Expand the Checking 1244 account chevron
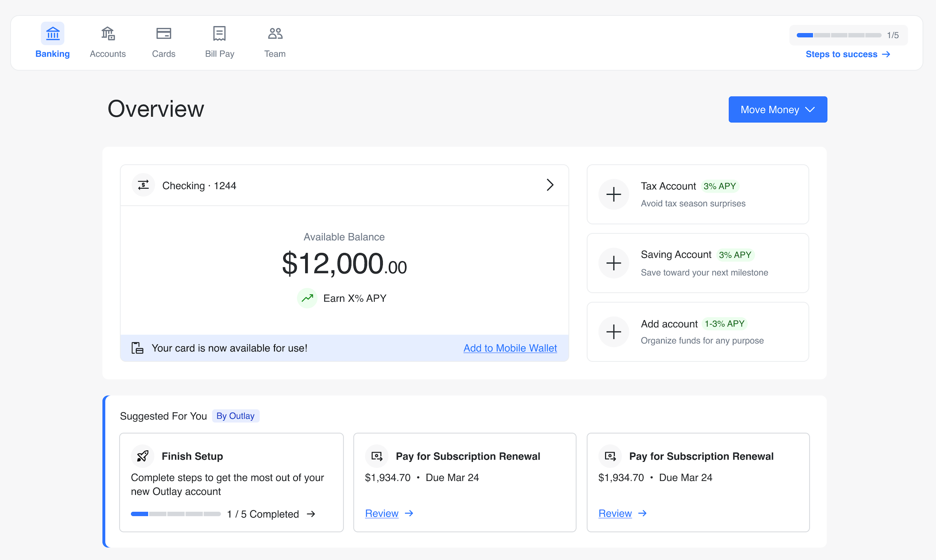 coord(550,185)
